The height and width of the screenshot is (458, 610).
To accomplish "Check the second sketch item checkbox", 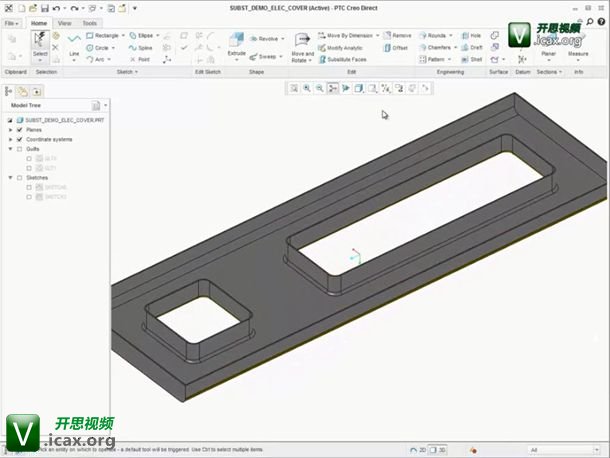I will pos(29,197).
